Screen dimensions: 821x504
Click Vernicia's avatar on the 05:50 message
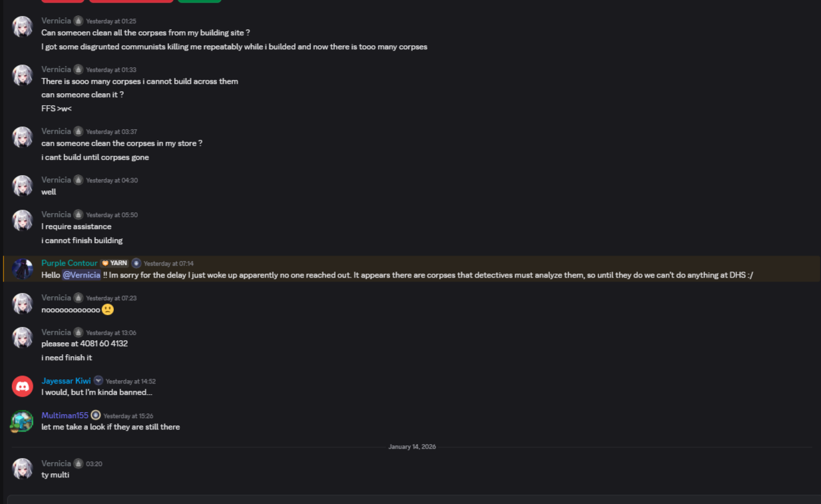[x=23, y=220]
